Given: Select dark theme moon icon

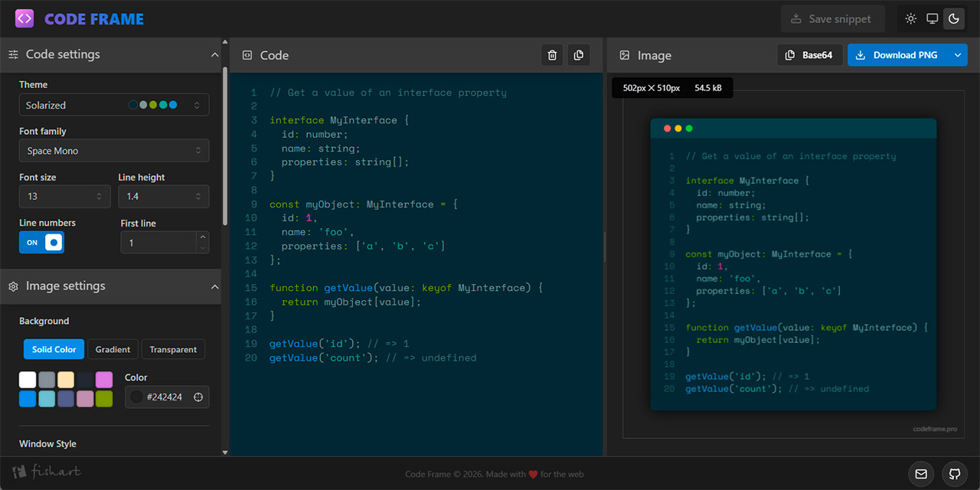Looking at the screenshot, I should (x=954, y=19).
